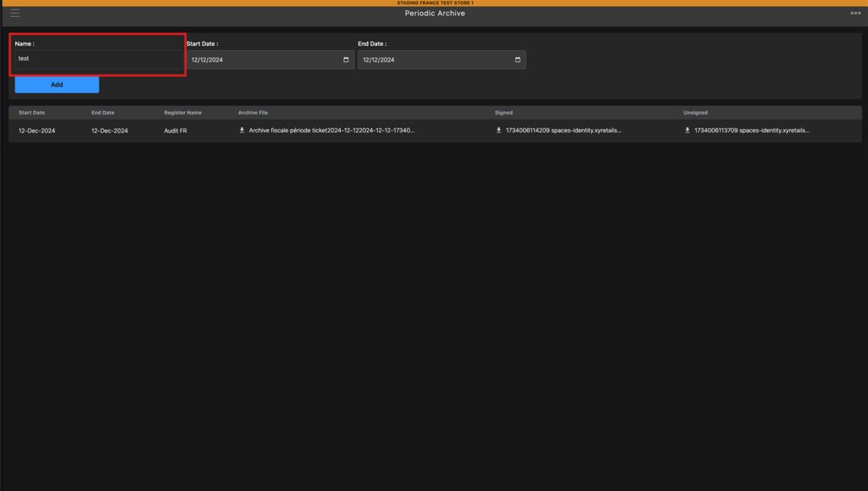Open signed file 1734006114209 spaces-identity link
Viewport: 868px width, 491px height.
(x=564, y=131)
